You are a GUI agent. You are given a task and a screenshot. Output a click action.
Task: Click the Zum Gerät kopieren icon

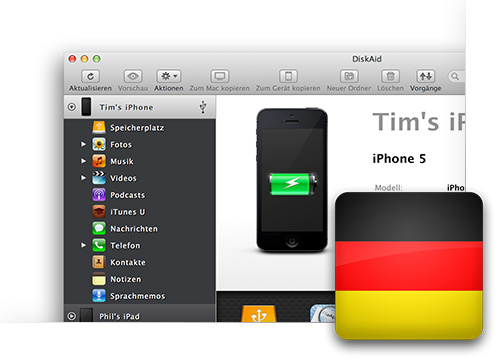pyautogui.click(x=288, y=76)
